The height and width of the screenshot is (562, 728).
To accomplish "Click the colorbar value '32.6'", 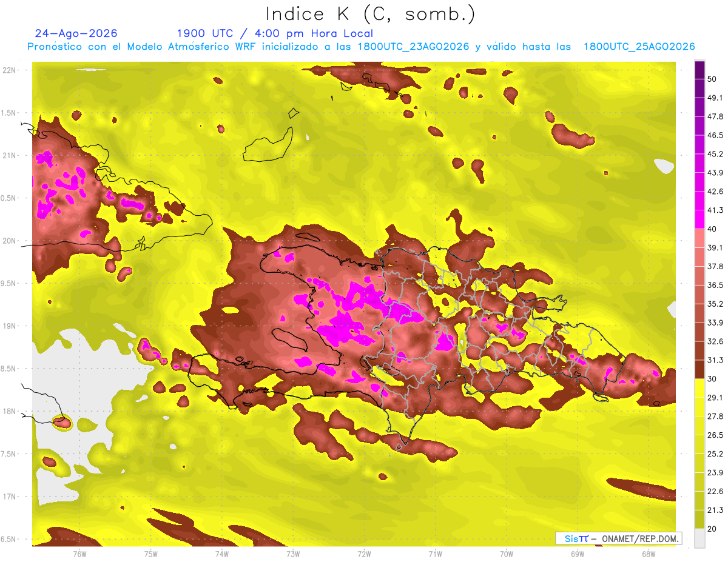I will pos(715,341).
